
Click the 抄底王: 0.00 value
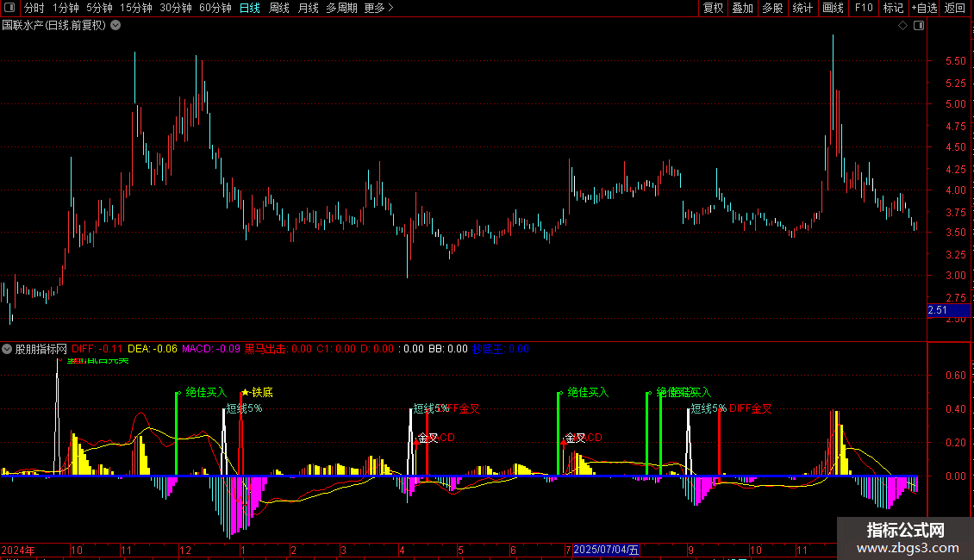[501, 349]
